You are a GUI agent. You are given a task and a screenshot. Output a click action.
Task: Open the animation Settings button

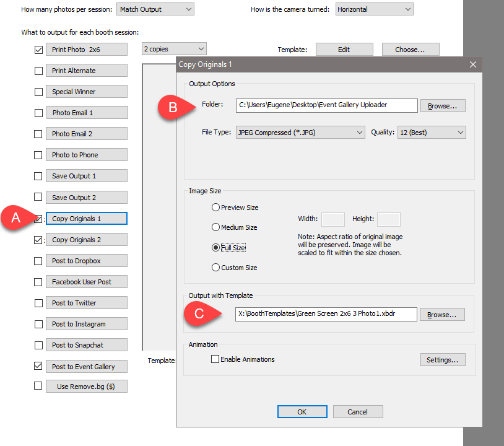443,360
